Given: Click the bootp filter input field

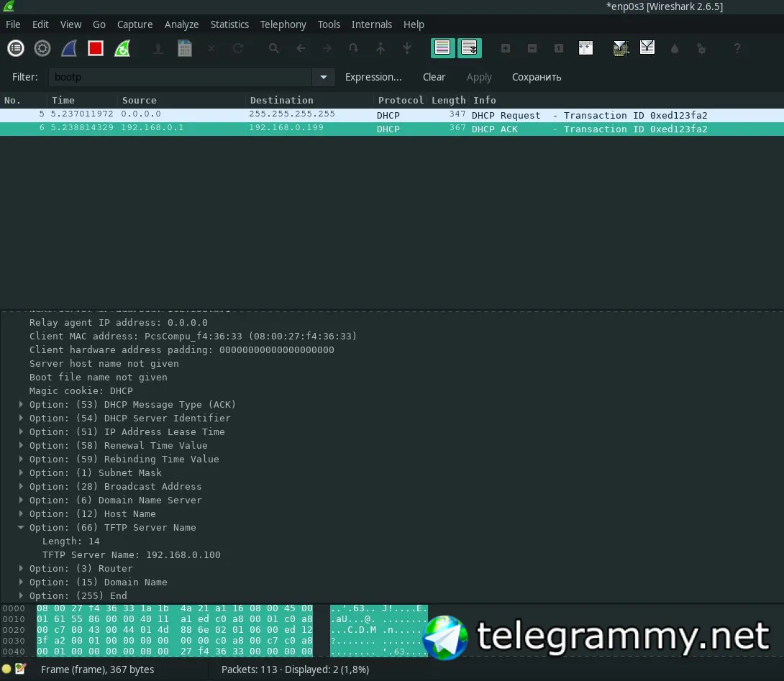Looking at the screenshot, I should pos(180,77).
